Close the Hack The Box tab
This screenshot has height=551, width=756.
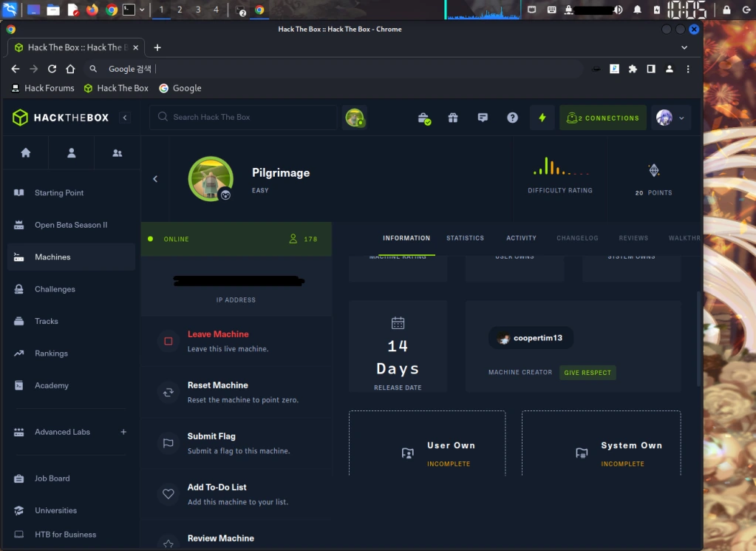tap(135, 47)
